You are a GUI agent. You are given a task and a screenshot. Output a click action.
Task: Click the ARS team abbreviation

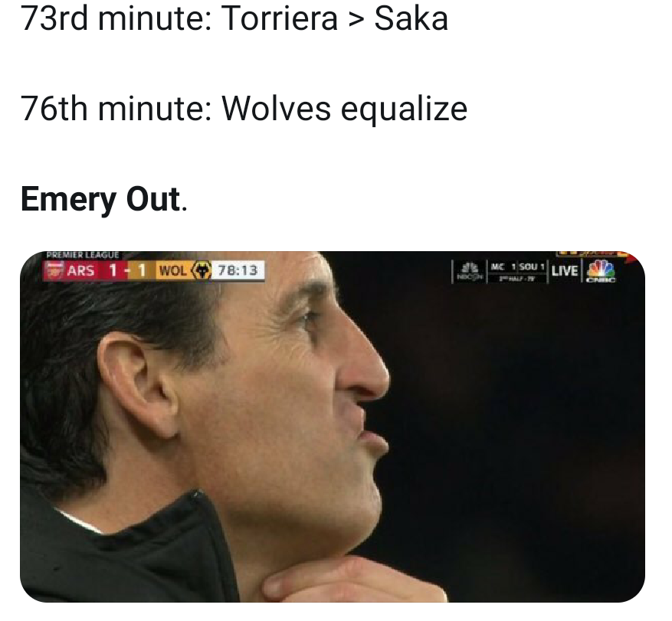tap(80, 270)
